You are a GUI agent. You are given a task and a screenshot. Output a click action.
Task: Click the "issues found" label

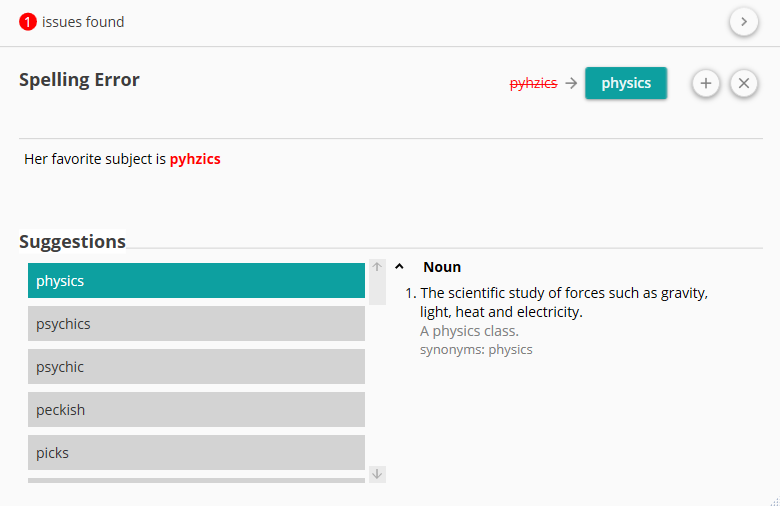point(83,21)
